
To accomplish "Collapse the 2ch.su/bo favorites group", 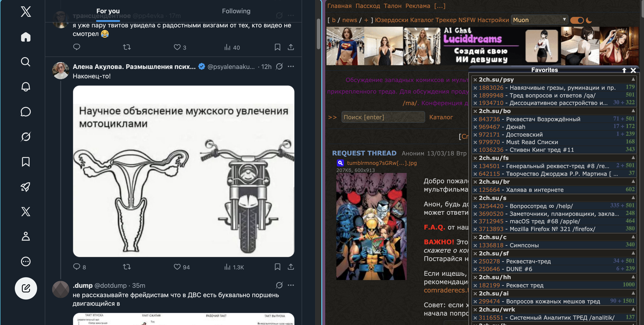I will tap(633, 110).
